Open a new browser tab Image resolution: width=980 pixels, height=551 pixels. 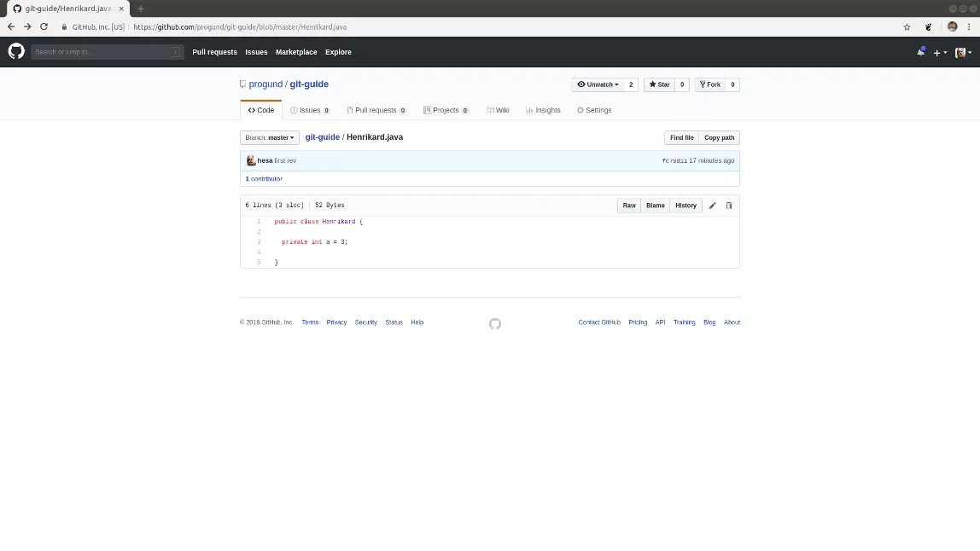coord(141,9)
